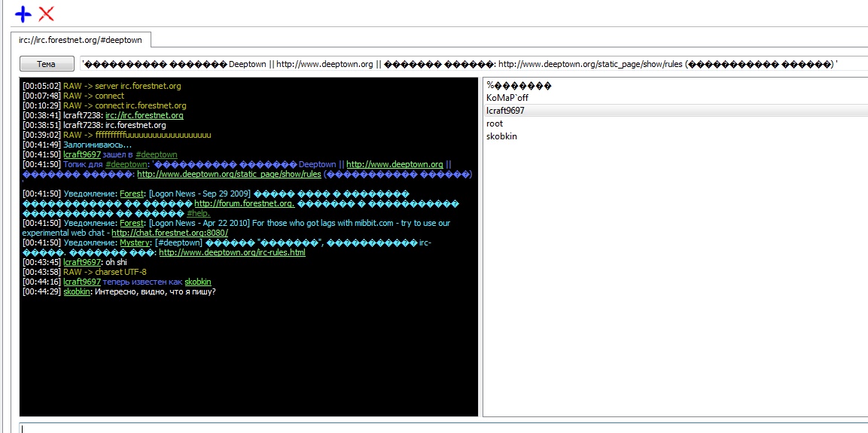The height and width of the screenshot is (433, 868).
Task: Click the red X close-connection icon
Action: (x=47, y=14)
